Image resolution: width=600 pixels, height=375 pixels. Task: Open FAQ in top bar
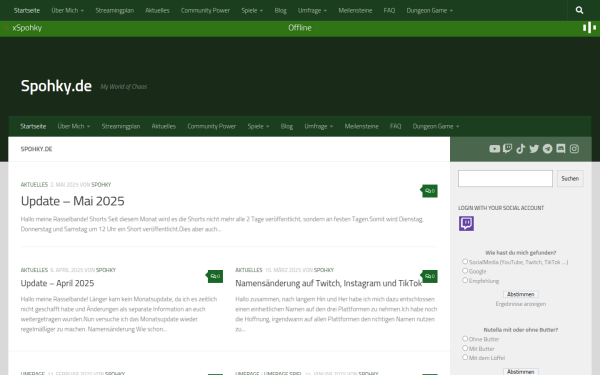tap(389, 10)
